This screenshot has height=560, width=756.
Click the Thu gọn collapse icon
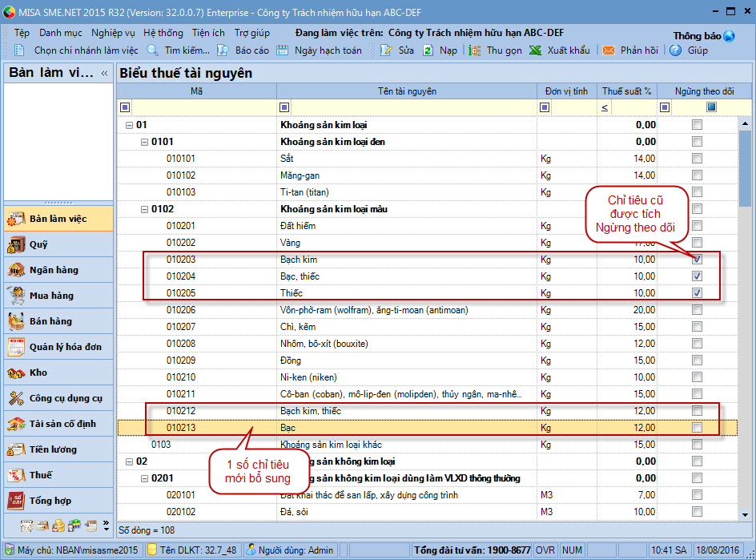pyautogui.click(x=474, y=50)
